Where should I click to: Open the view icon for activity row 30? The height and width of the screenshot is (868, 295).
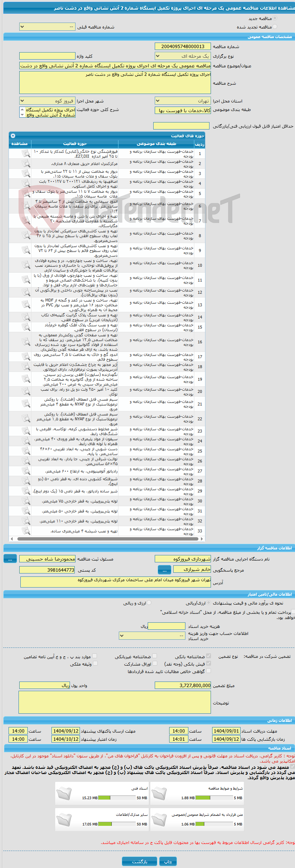coord(26,501)
